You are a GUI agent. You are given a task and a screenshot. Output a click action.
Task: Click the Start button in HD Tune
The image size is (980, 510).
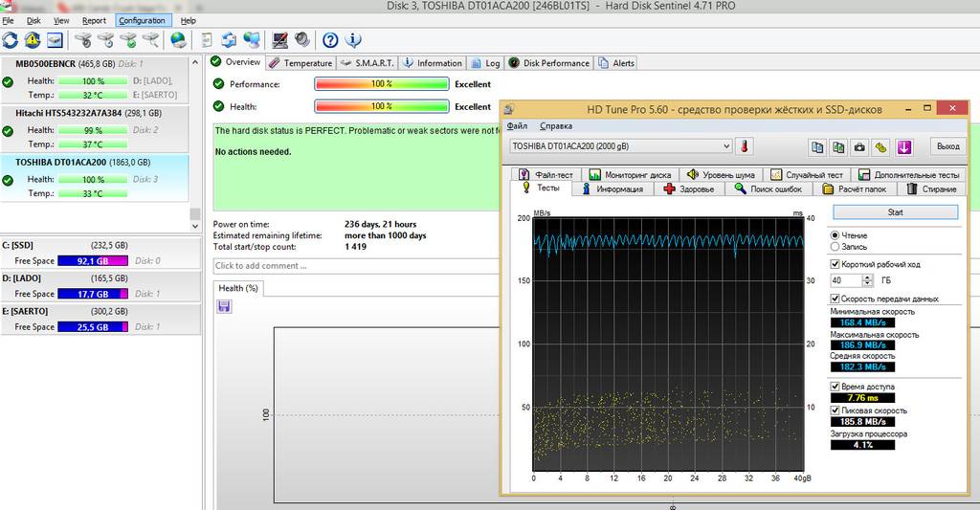895,212
